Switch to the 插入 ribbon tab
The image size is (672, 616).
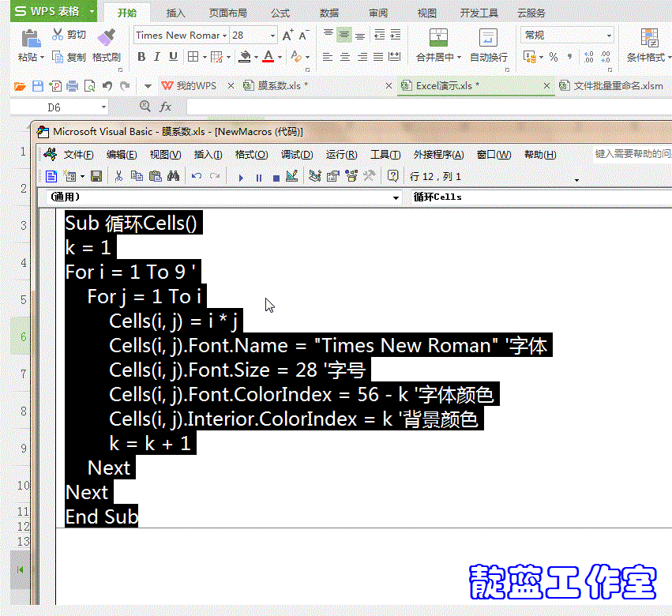[175, 13]
